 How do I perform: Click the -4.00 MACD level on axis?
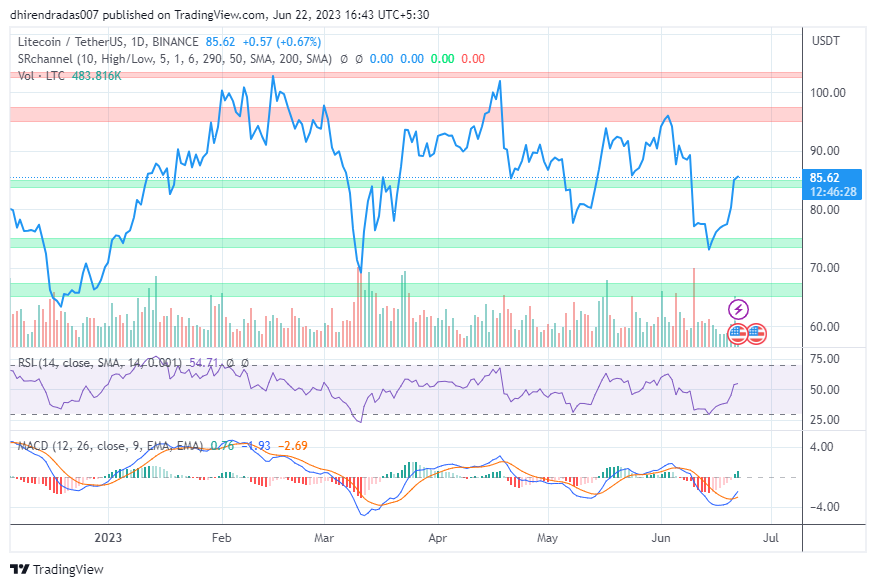(x=826, y=507)
